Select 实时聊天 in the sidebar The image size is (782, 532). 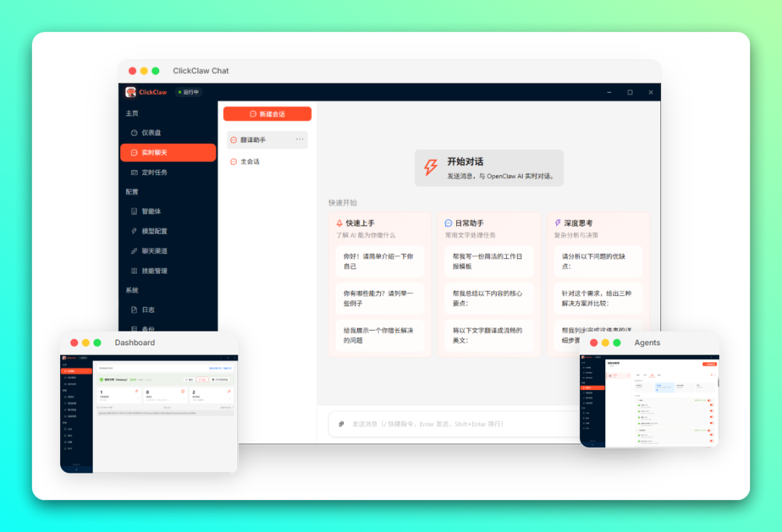167,153
